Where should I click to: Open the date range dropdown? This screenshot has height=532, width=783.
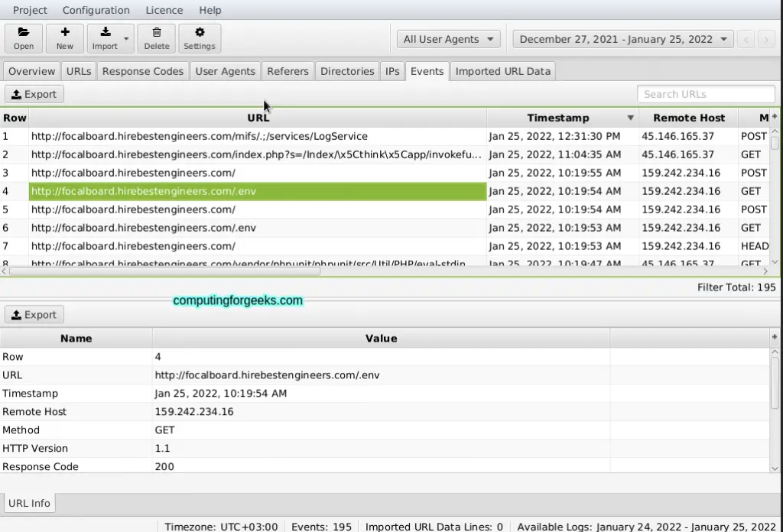point(622,40)
